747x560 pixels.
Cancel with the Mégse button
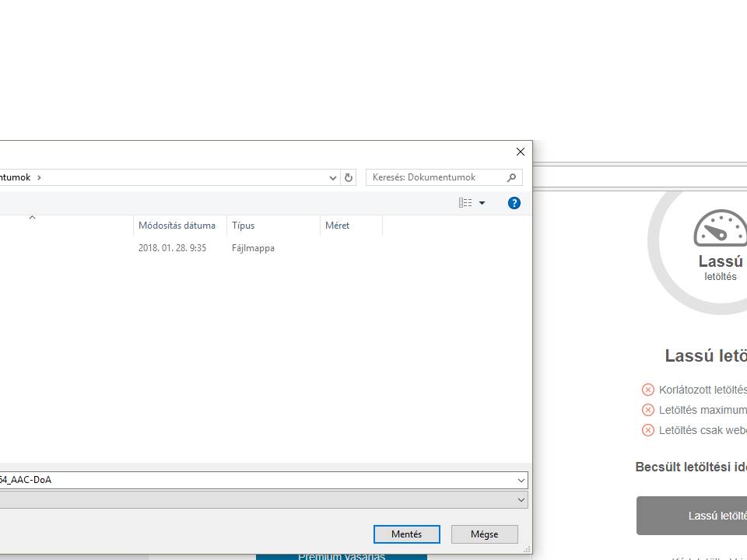484,534
